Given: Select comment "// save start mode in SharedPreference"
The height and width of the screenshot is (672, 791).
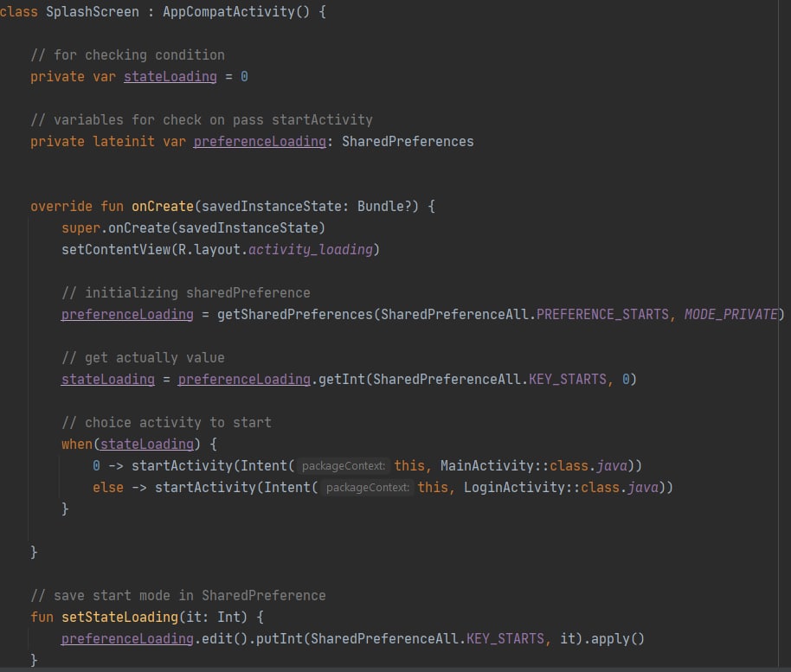Looking at the screenshot, I should [x=178, y=596].
